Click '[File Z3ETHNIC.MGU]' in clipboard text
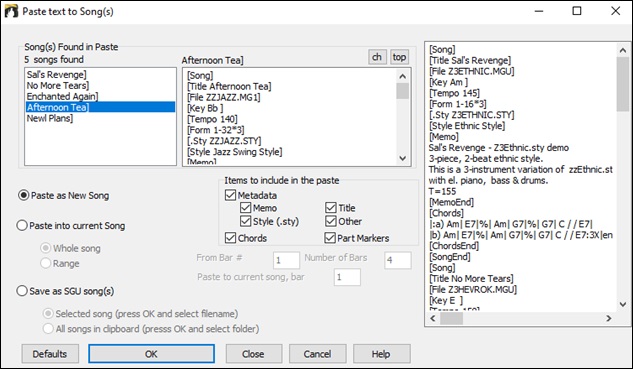The height and width of the screenshot is (369, 633). coord(472,71)
